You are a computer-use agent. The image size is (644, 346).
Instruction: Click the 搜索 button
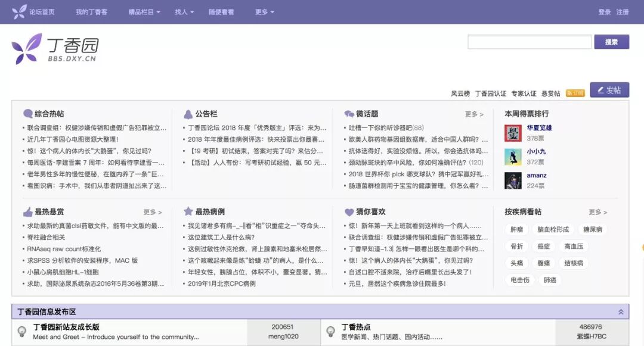pyautogui.click(x=612, y=42)
